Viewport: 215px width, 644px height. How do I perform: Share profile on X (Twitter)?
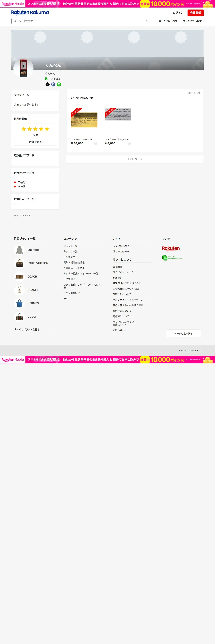click(x=48, y=84)
